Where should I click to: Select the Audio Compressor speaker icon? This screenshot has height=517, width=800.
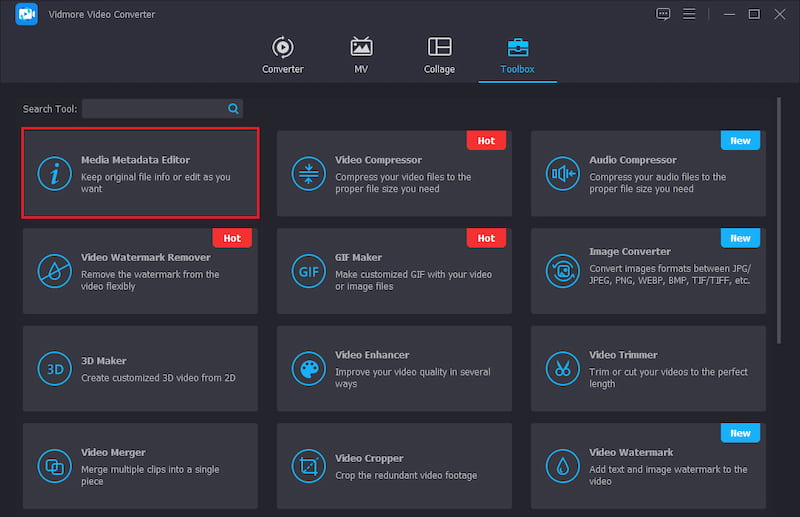[x=562, y=173]
